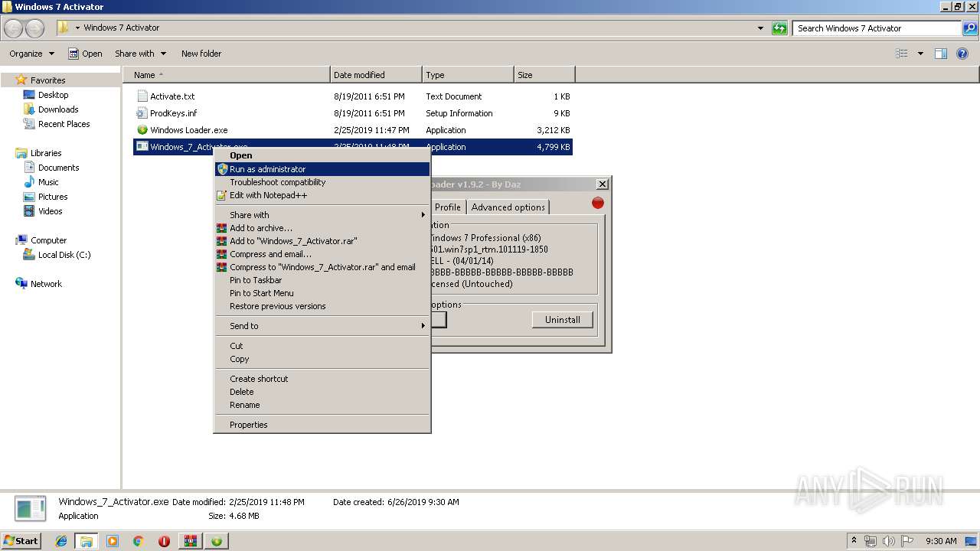Change the view using the view icon

(x=902, y=54)
